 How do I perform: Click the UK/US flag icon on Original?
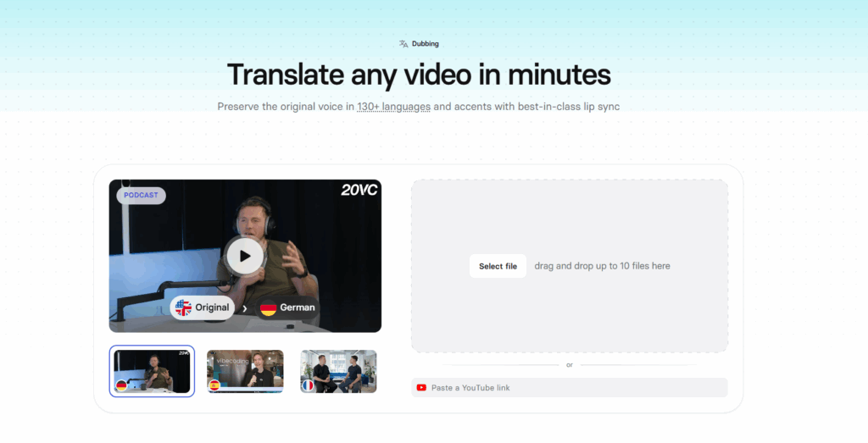183,307
